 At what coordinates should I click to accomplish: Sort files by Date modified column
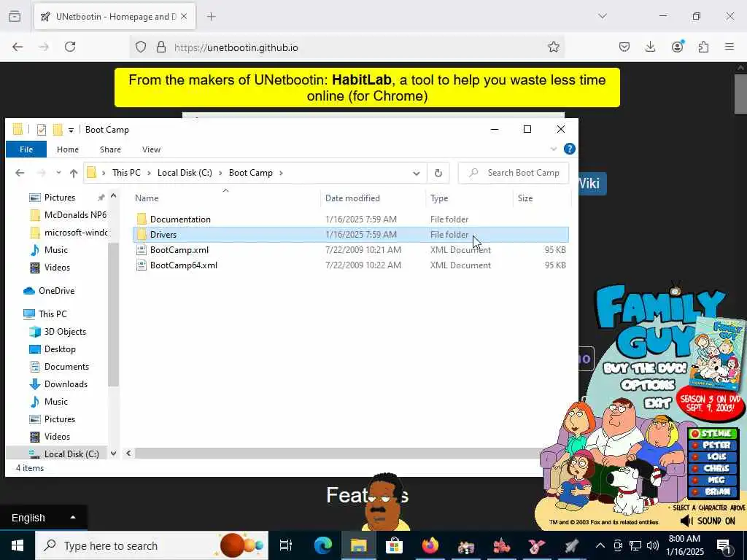[352, 198]
